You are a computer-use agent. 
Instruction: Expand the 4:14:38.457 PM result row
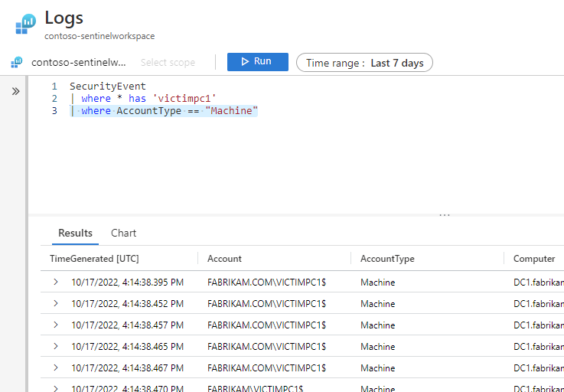56,325
